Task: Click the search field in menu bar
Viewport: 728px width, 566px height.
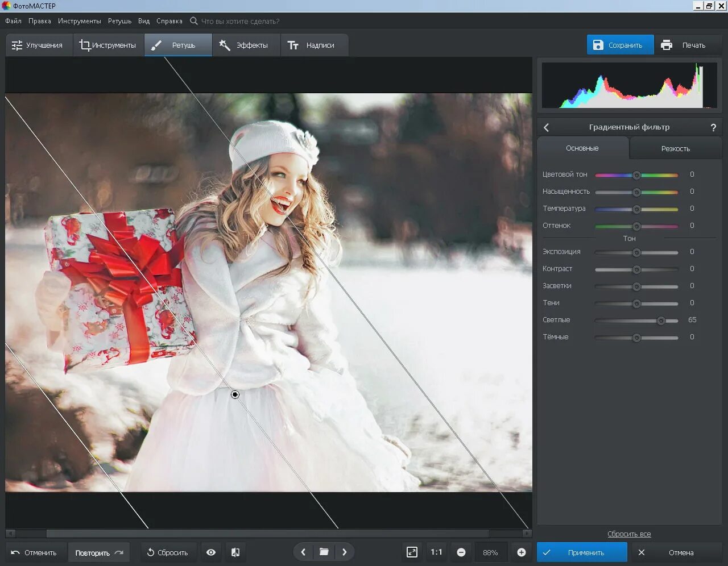Action: click(x=240, y=21)
